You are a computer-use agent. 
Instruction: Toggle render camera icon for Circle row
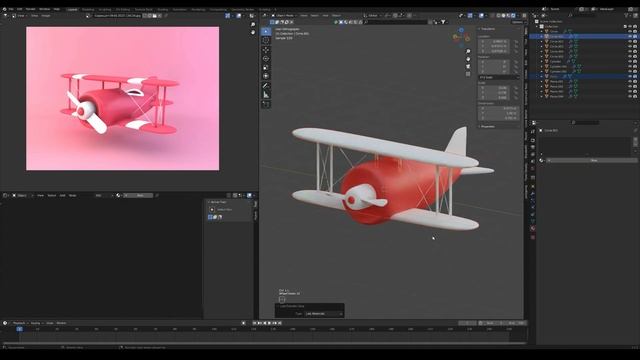(x=635, y=31)
